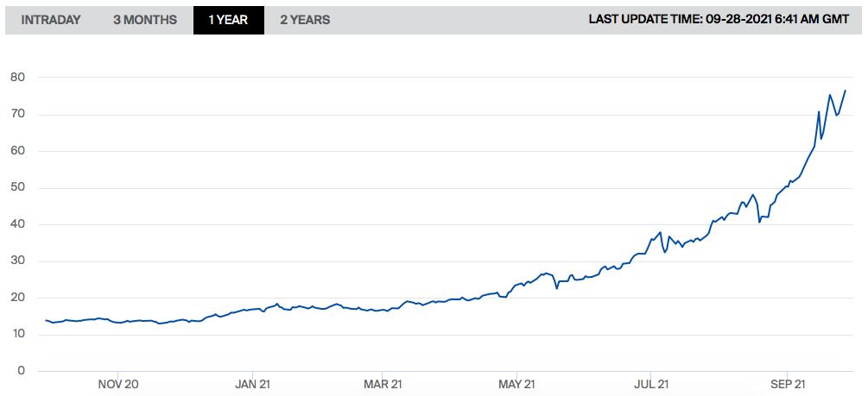Select the MAY 21 x-axis label

coord(516,384)
